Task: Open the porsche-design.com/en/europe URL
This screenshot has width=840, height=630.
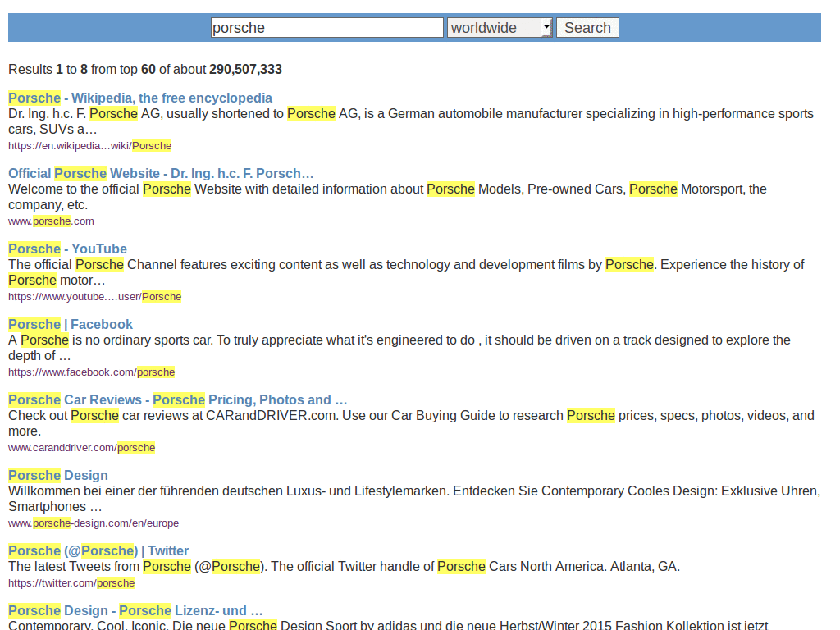Action: tap(94, 523)
